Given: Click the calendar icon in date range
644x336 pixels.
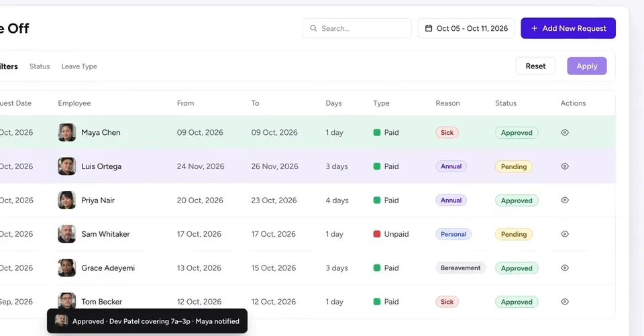Looking at the screenshot, I should click(429, 28).
